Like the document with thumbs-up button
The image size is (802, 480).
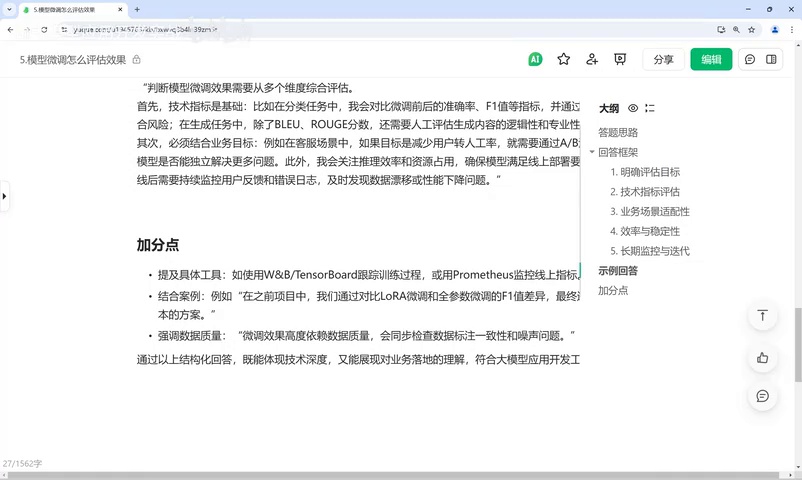[763, 358]
